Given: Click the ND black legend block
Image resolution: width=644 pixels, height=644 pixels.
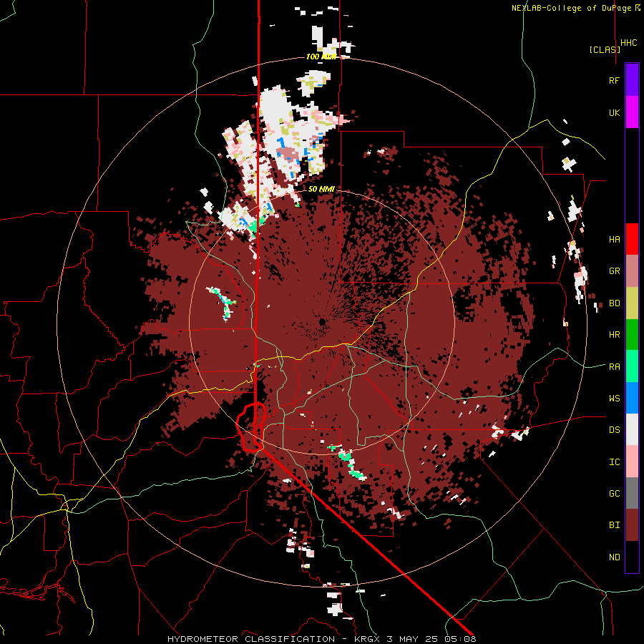Looking at the screenshot, I should (x=632, y=557).
